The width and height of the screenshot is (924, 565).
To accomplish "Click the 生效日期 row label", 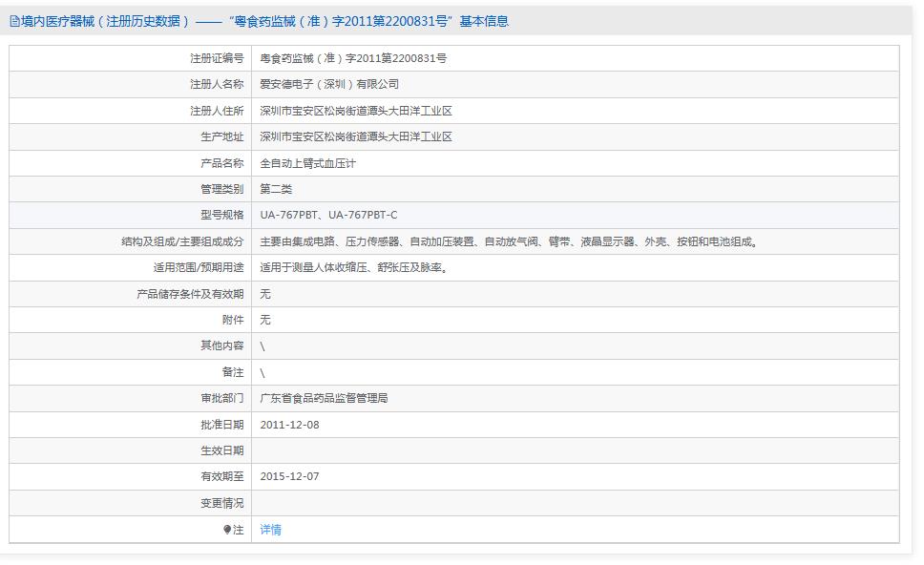I will [221, 450].
